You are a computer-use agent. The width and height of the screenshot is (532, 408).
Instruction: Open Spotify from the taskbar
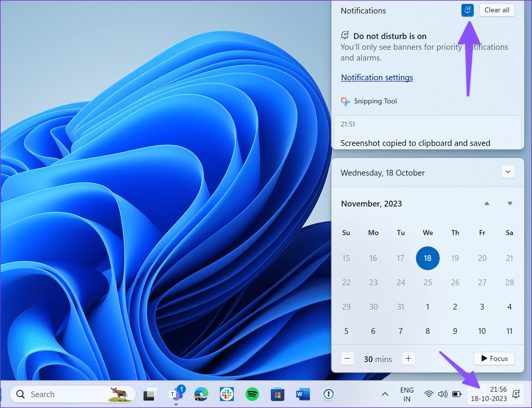[252, 394]
